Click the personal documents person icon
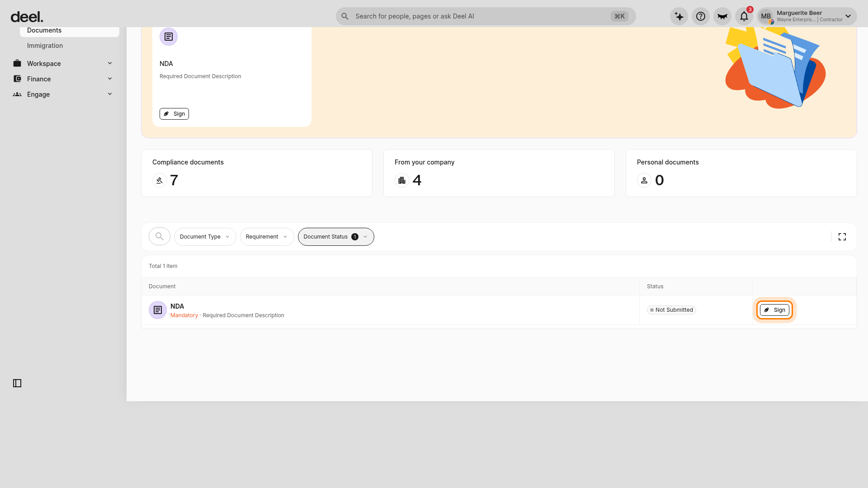The height and width of the screenshot is (488, 868). (644, 180)
